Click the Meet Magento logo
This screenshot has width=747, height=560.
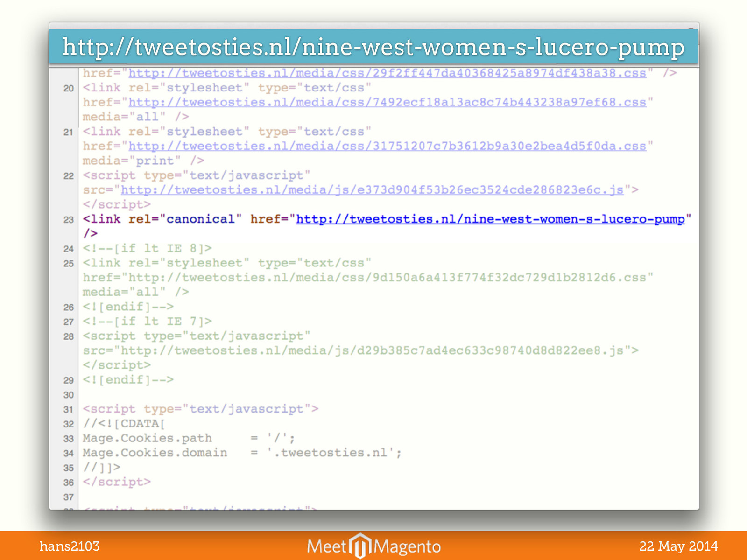click(373, 546)
